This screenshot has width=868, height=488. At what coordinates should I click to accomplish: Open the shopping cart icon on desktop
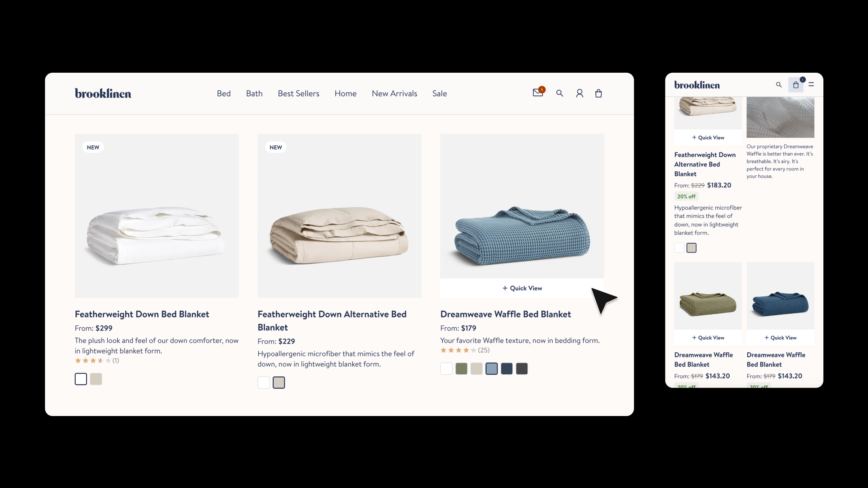click(599, 93)
